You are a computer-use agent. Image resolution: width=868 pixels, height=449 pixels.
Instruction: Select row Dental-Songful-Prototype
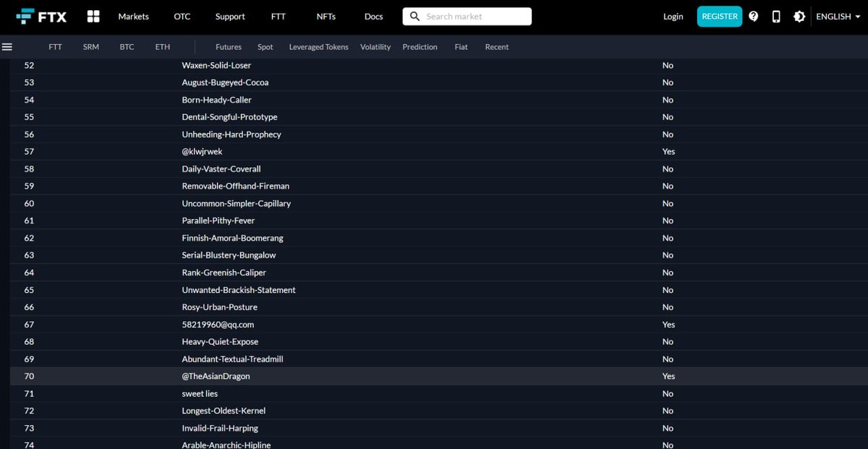pyautogui.click(x=439, y=117)
